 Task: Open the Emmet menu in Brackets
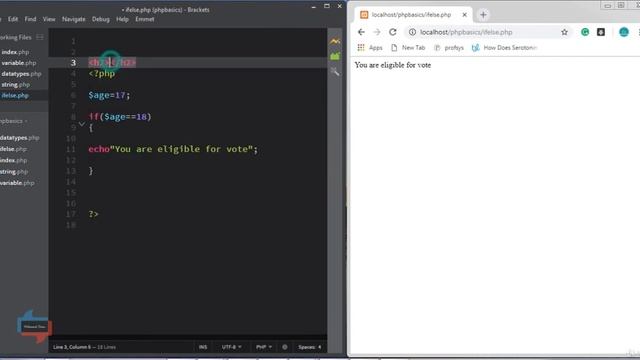click(x=144, y=19)
